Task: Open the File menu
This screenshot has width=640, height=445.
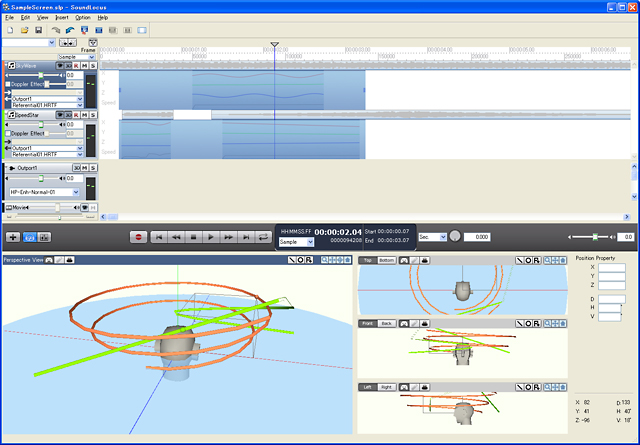Action: tap(9, 18)
